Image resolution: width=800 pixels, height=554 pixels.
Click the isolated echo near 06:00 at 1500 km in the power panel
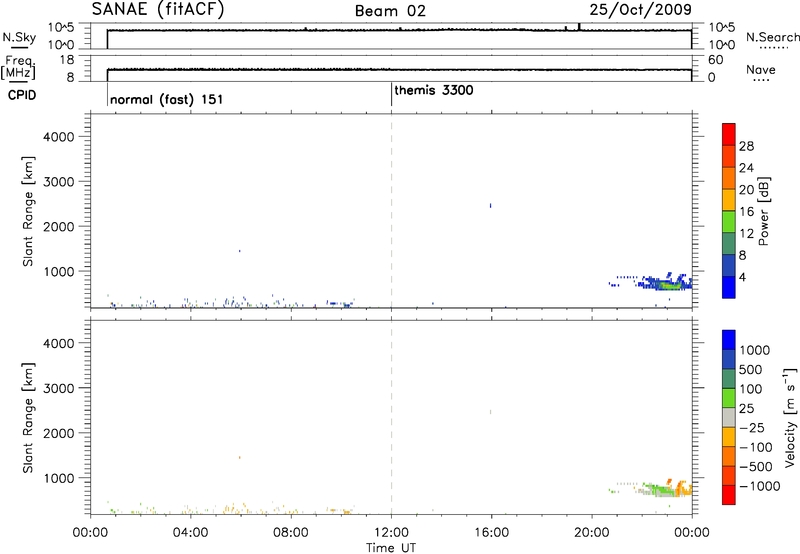(x=239, y=251)
